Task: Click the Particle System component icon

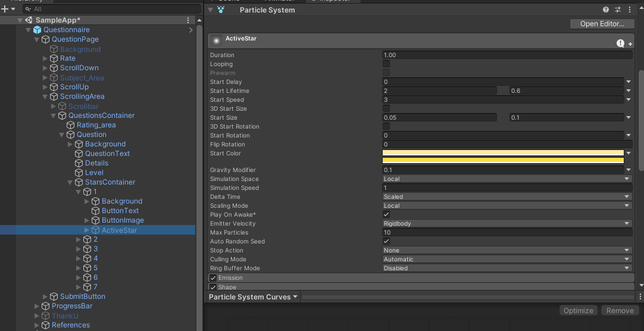Action: 221,10
